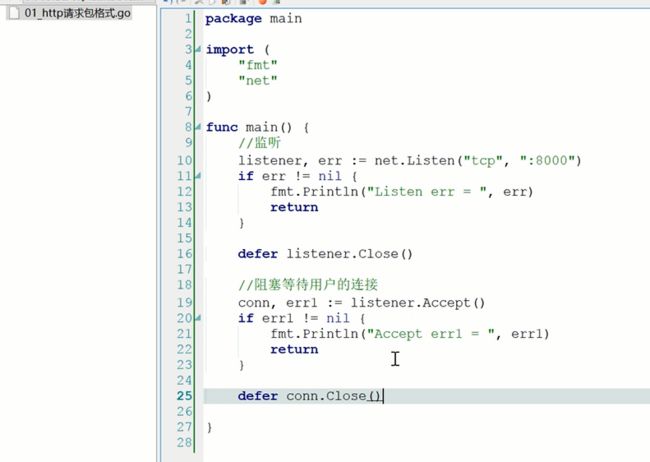Click line number 28 in gutter
The width and height of the screenshot is (650, 462).
pos(184,443)
